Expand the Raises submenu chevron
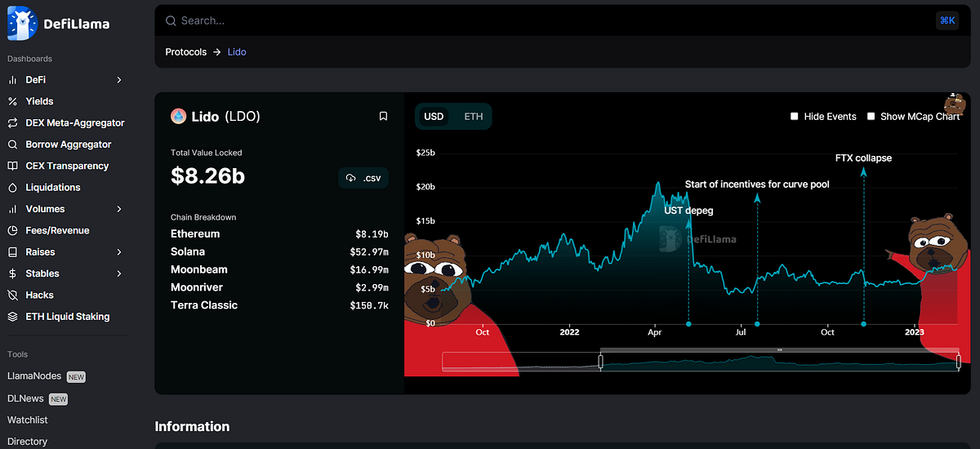 coord(119,252)
